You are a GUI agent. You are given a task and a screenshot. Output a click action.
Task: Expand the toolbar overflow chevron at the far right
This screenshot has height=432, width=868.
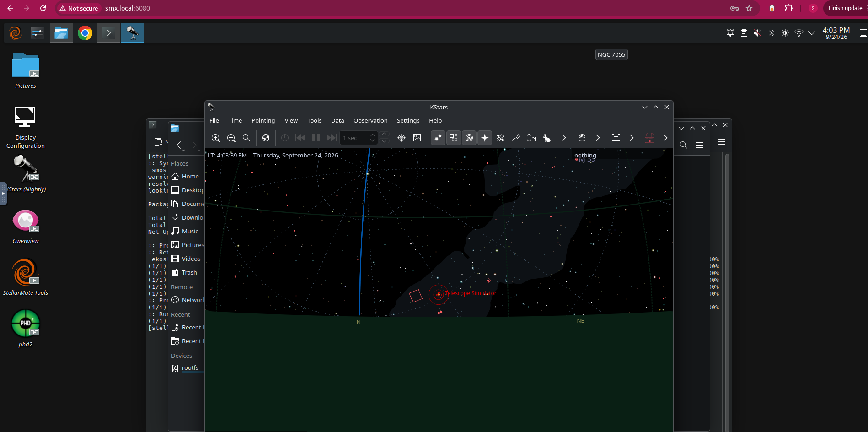pyautogui.click(x=665, y=138)
